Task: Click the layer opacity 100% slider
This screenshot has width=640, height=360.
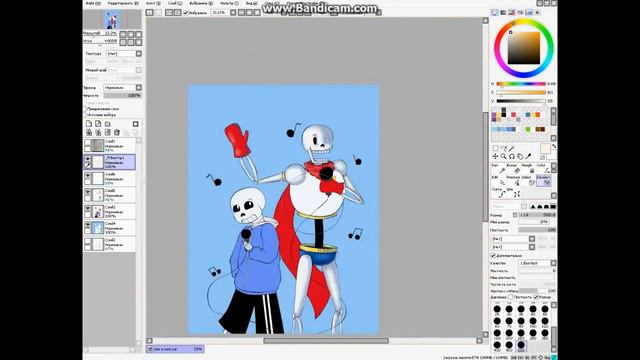Action: pyautogui.click(x=122, y=96)
